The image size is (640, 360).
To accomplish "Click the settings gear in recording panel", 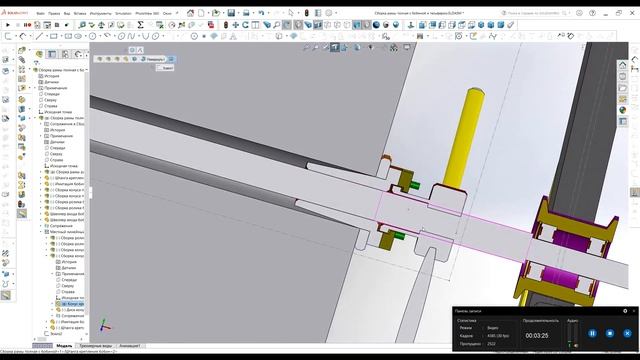I will pos(625,311).
